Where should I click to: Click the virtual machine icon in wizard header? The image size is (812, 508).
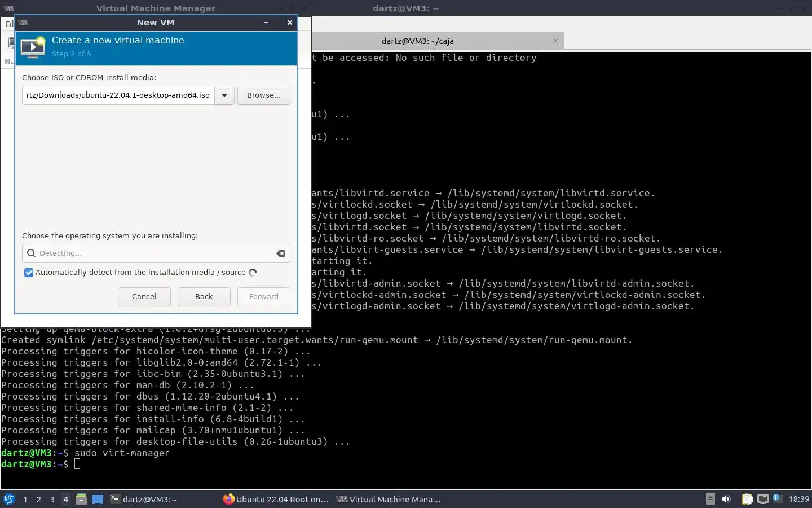[x=33, y=47]
